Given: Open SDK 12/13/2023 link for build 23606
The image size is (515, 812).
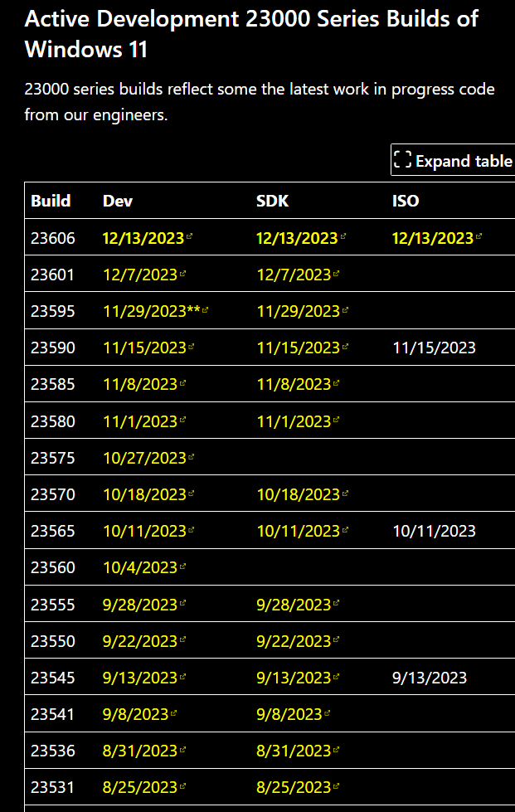Looking at the screenshot, I should (x=297, y=238).
